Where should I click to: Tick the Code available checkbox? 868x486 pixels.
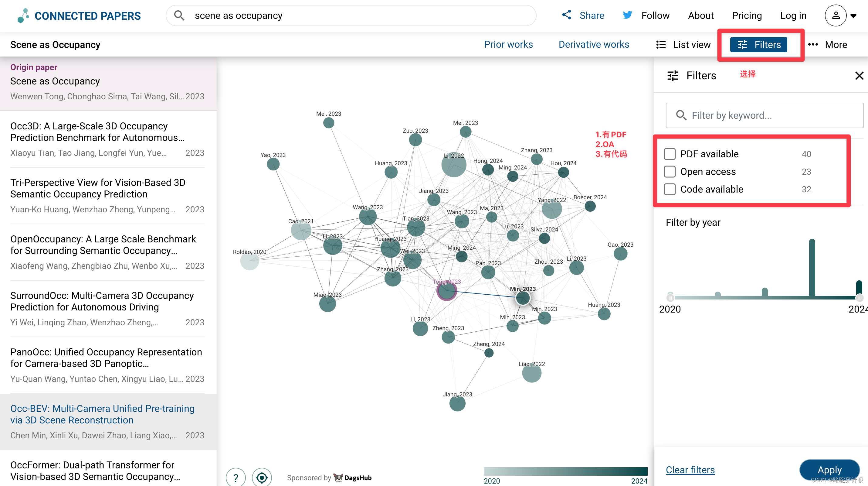tap(670, 189)
